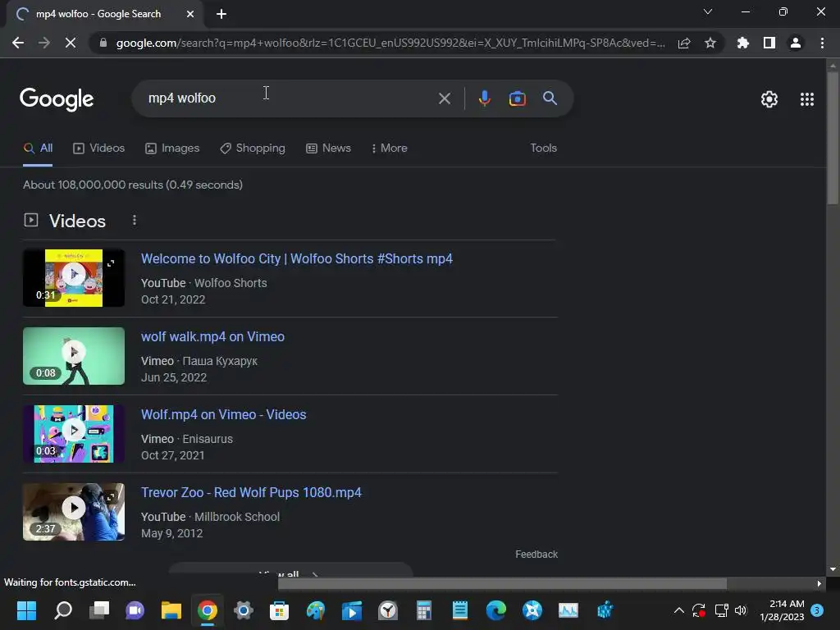
Task: Open File Explorer from taskbar
Action: [171, 610]
